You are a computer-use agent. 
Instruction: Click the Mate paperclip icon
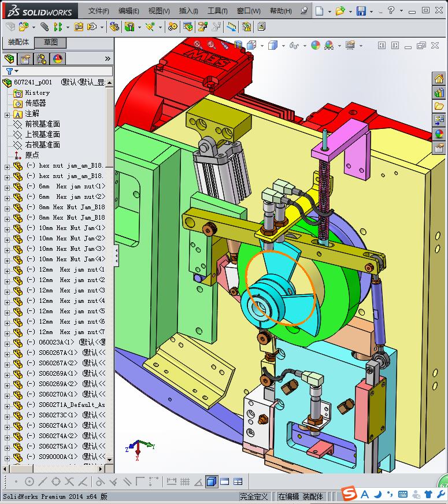point(45,27)
